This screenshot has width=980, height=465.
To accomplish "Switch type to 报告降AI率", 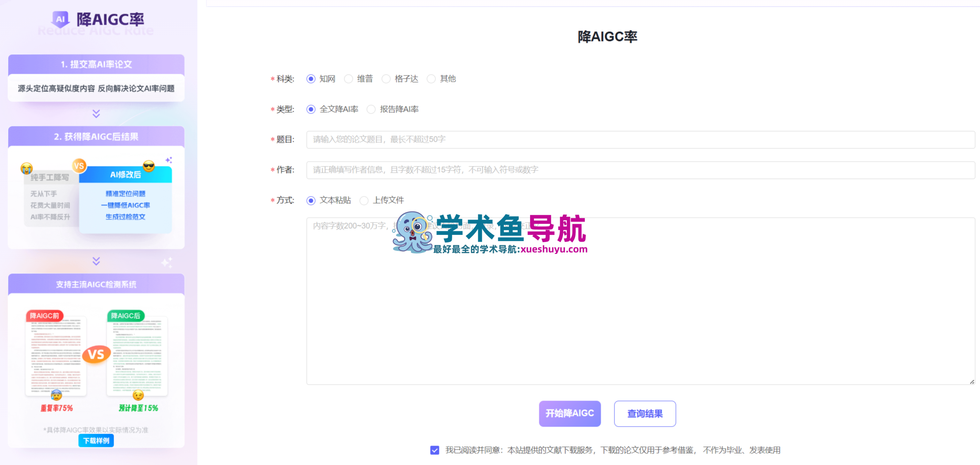I will 371,110.
